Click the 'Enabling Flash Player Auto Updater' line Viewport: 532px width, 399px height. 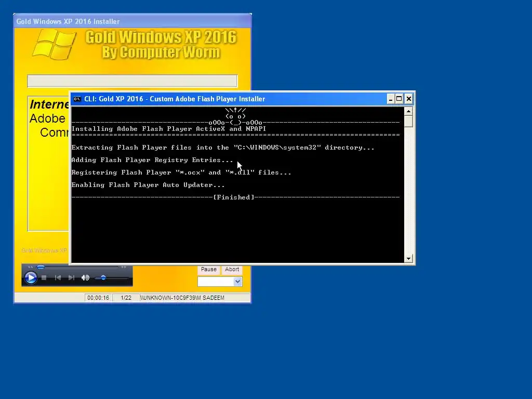click(148, 185)
